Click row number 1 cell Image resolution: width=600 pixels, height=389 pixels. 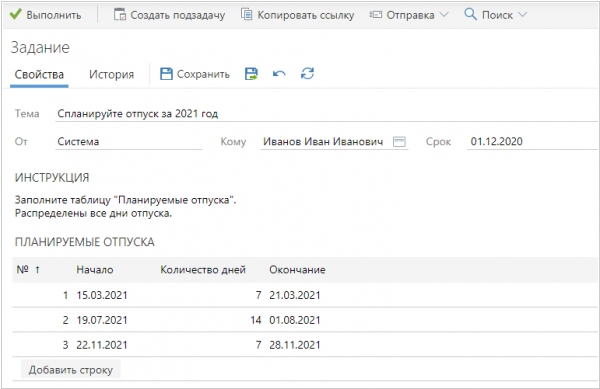point(65,295)
